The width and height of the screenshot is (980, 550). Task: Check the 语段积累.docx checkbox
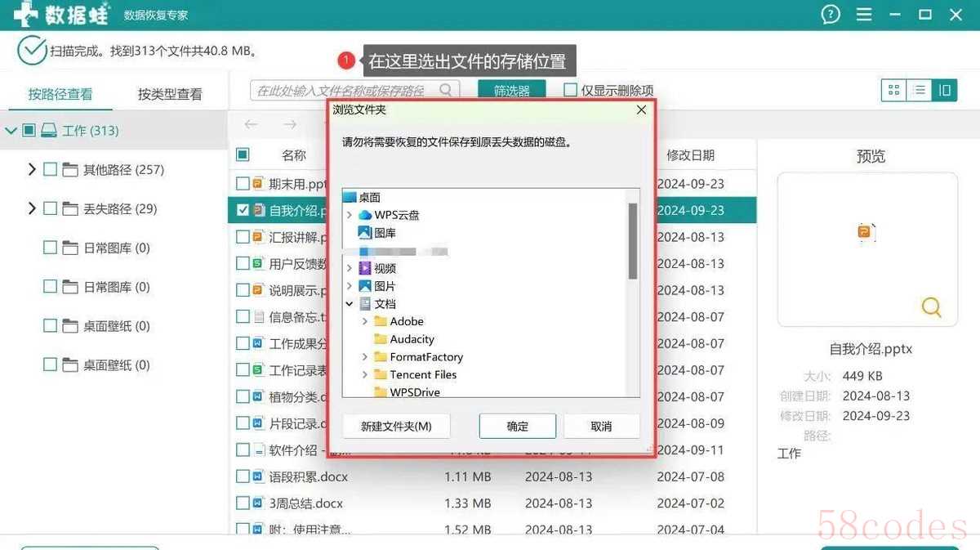click(243, 476)
